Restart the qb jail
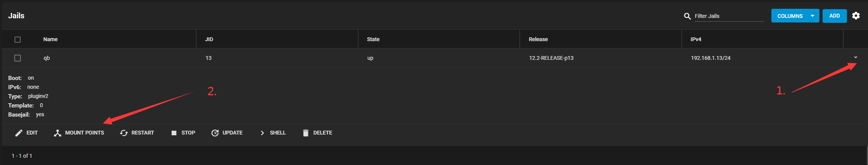Screen dimensions: 868x165 tap(137, 133)
